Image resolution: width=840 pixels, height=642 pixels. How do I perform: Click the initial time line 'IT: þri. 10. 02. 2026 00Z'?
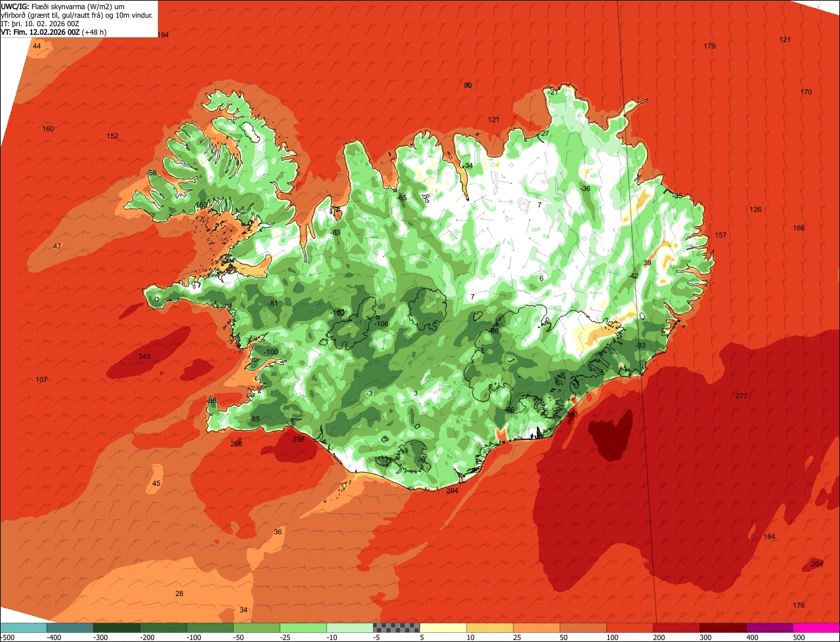pyautogui.click(x=41, y=23)
